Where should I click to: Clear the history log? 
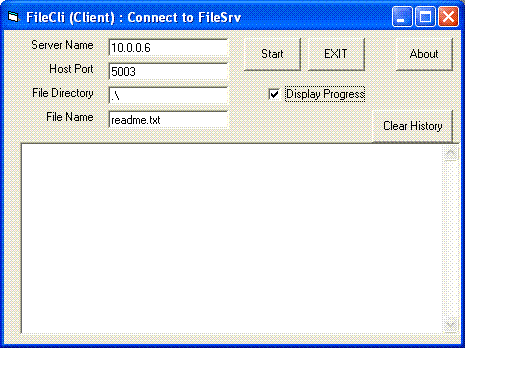click(413, 126)
